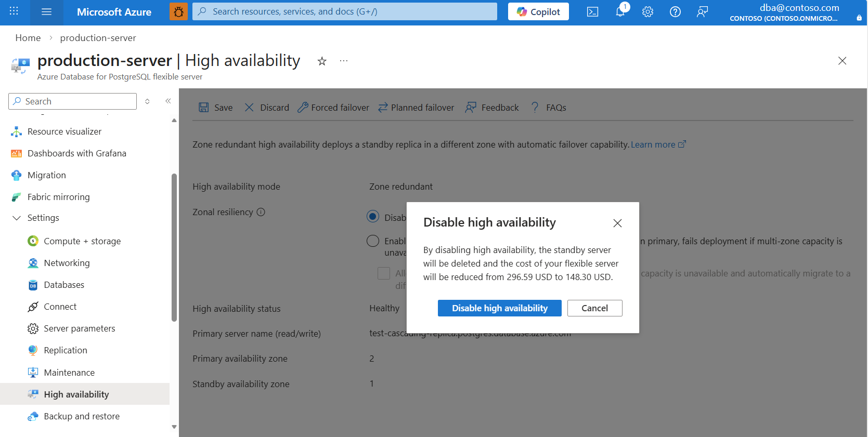
Task: Favorite this page with the star icon
Action: point(322,61)
